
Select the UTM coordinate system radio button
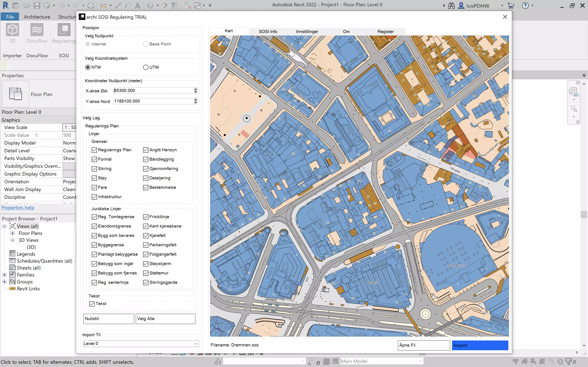click(146, 67)
